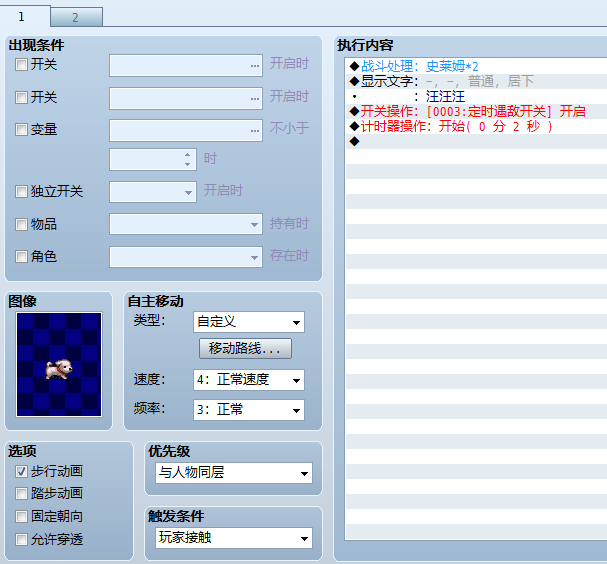Screen dimensions: 607x564
Task: Open the first switch selection field
Action: (186, 65)
